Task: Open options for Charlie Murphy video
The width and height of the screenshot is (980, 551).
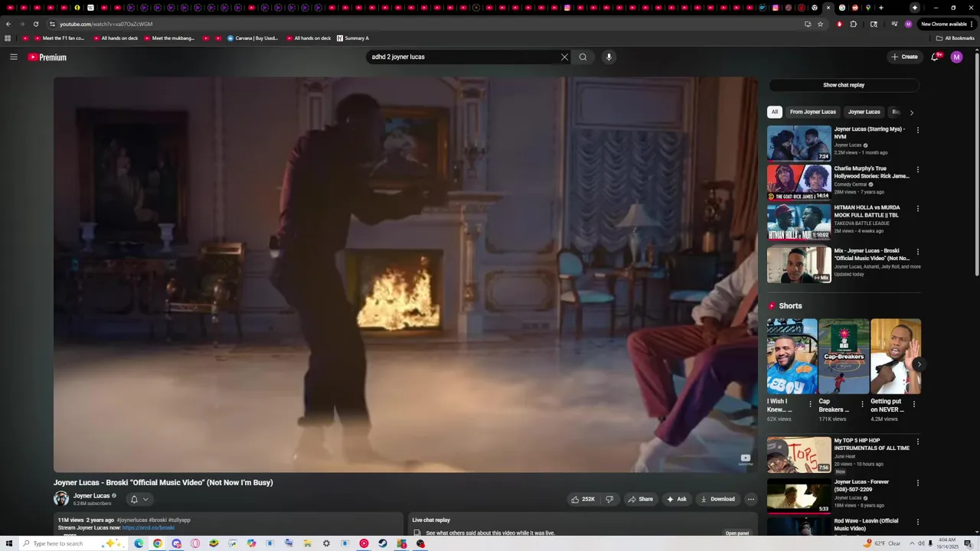Action: click(917, 169)
